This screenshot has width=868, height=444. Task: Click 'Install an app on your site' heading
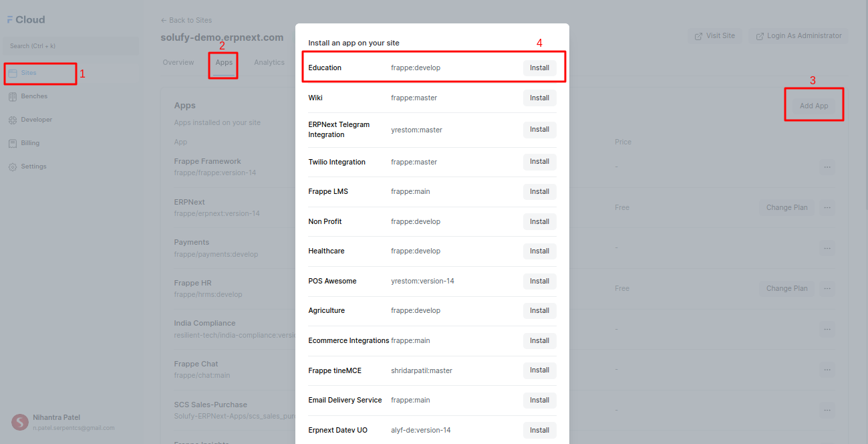tap(353, 43)
